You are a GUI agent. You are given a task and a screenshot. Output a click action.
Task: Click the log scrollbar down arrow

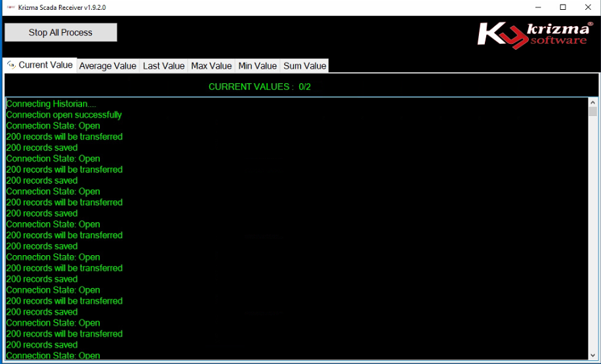(593, 355)
